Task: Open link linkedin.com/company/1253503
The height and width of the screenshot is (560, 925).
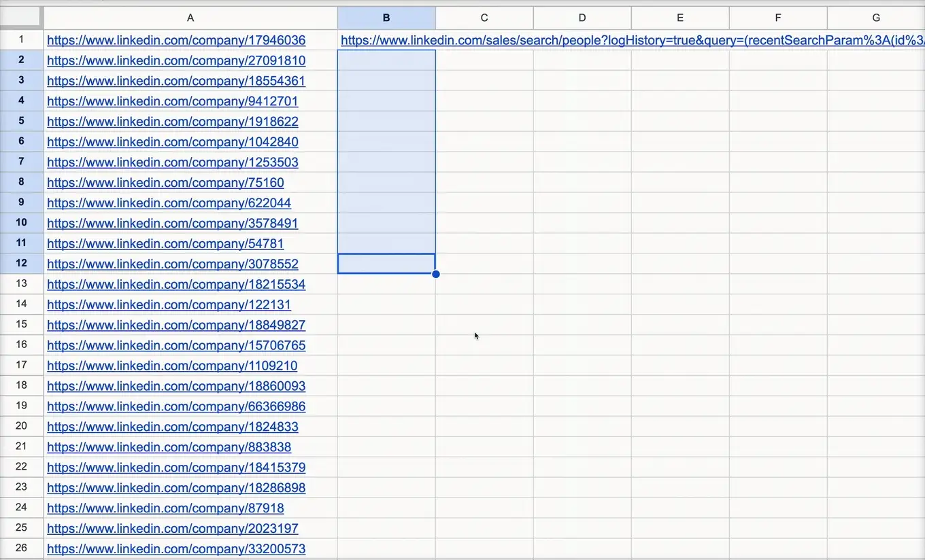Action: click(x=173, y=162)
